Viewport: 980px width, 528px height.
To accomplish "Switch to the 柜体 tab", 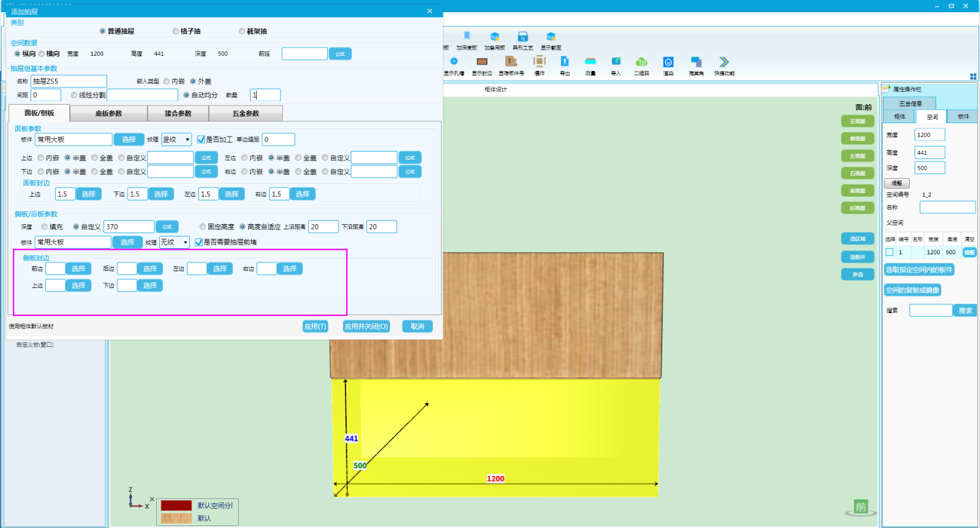I will click(x=900, y=116).
